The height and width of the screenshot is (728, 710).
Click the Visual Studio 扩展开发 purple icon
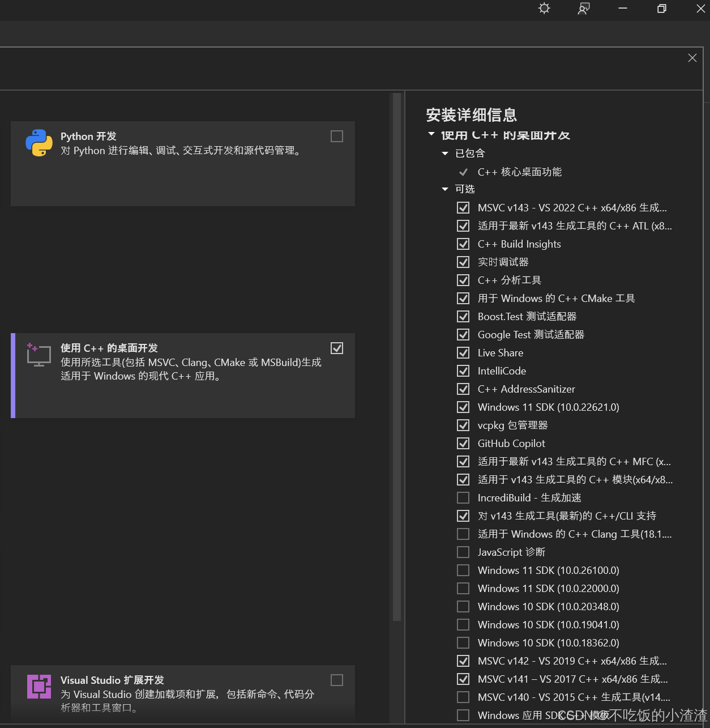coord(38,686)
